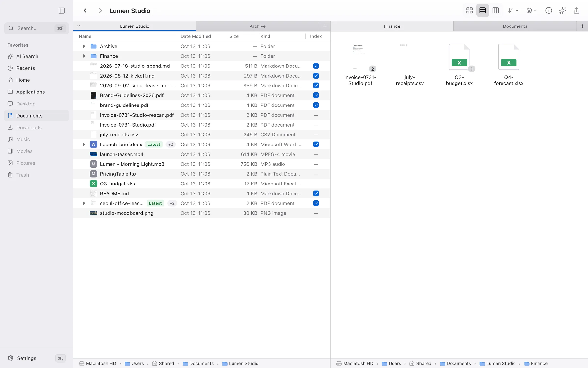The width and height of the screenshot is (588, 368).
Task: Uncheck Index for 2026-08-12-kickoff.md
Action: point(316,76)
